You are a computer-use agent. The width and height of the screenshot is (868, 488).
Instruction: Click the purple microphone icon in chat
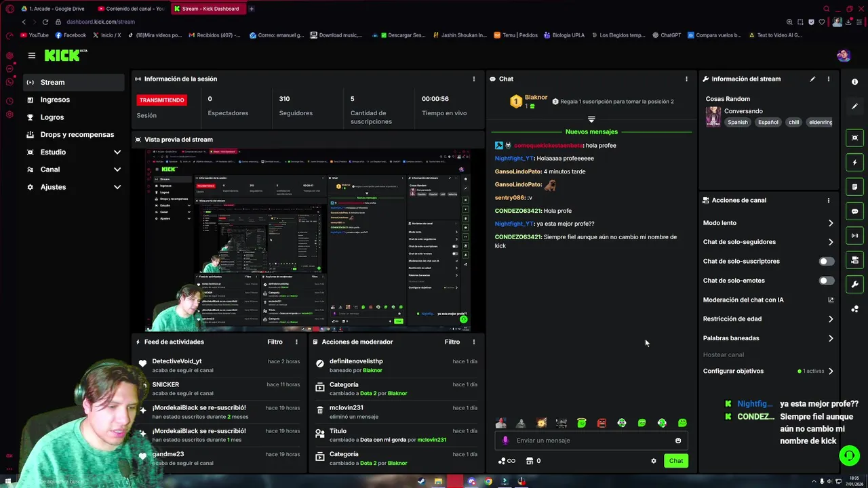click(x=505, y=441)
